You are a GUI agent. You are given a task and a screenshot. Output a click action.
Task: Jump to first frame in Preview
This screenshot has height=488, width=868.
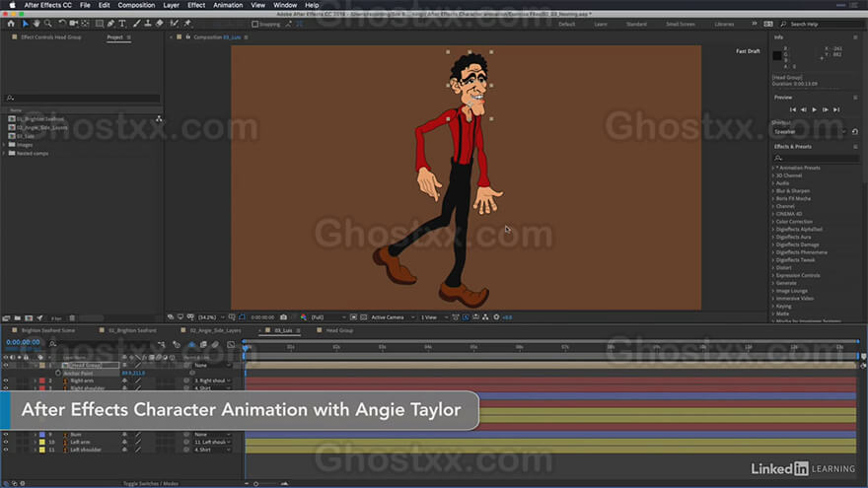tap(793, 110)
